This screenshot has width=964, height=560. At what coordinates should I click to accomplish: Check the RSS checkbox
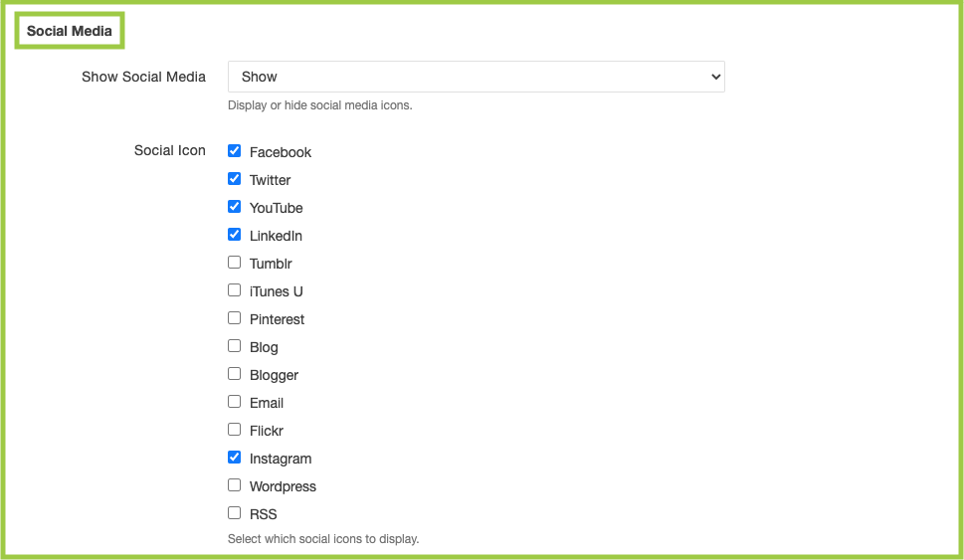pyautogui.click(x=234, y=513)
